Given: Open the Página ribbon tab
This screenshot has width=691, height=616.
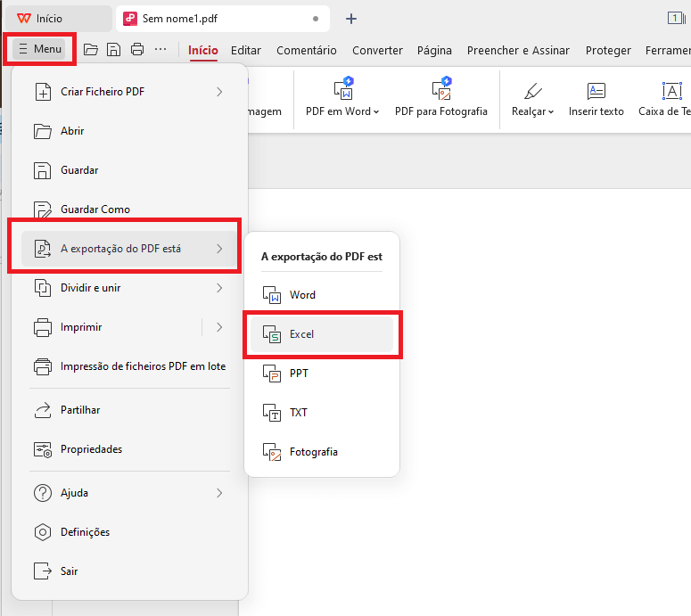Looking at the screenshot, I should pyautogui.click(x=434, y=50).
